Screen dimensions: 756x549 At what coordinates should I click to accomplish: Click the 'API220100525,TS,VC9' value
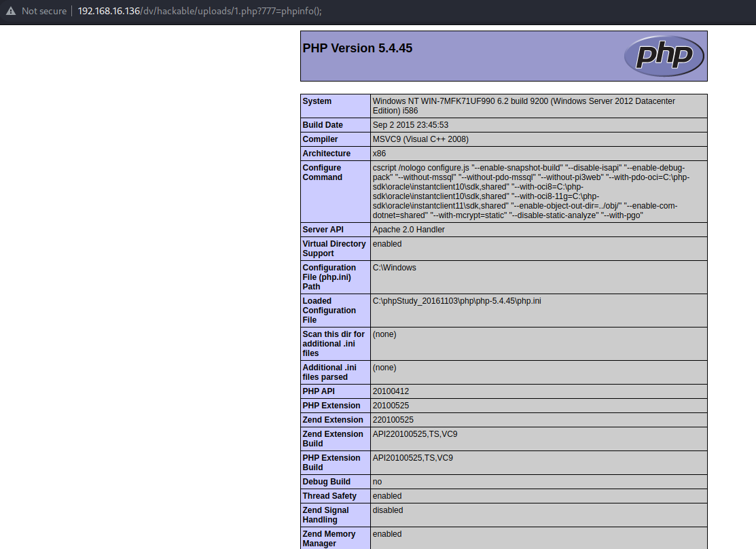tap(414, 434)
